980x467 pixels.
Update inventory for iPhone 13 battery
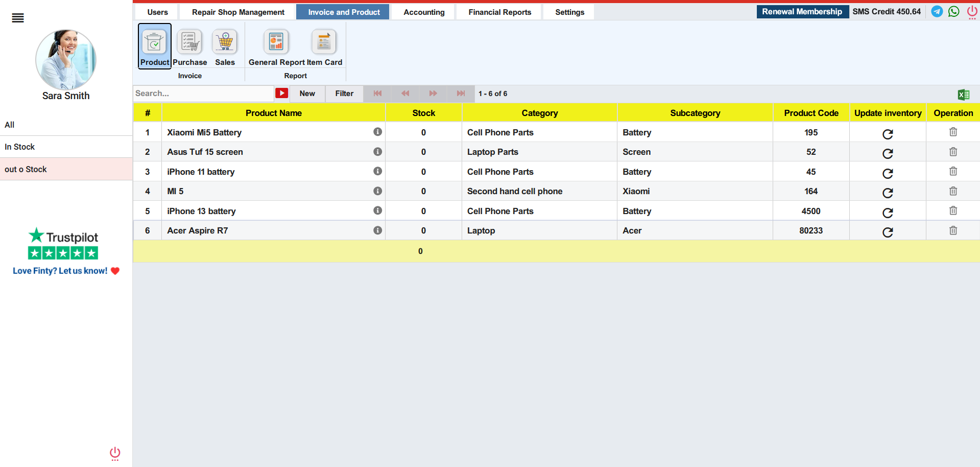pyautogui.click(x=888, y=213)
